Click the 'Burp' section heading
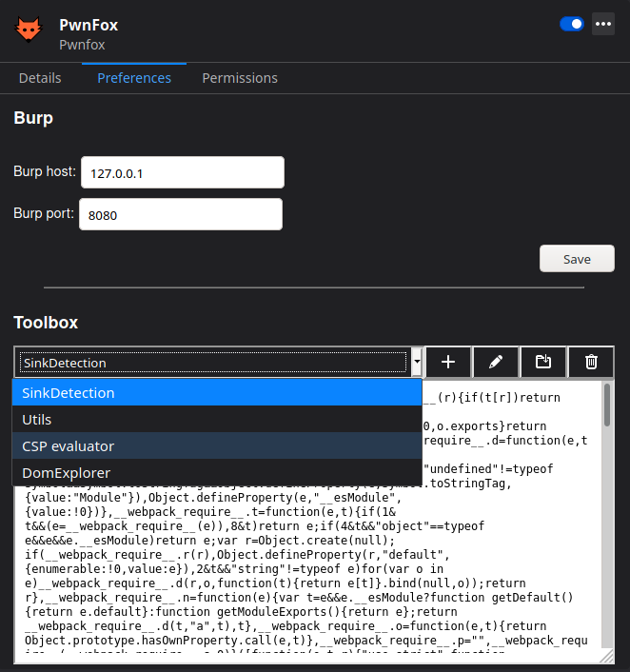The height and width of the screenshot is (672, 630). pyautogui.click(x=33, y=118)
